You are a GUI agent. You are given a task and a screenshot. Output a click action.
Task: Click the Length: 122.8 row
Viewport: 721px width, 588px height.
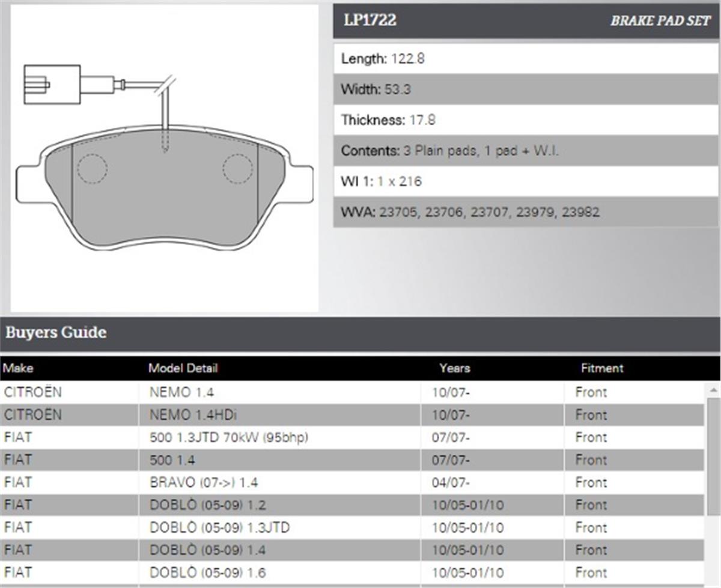click(526, 59)
